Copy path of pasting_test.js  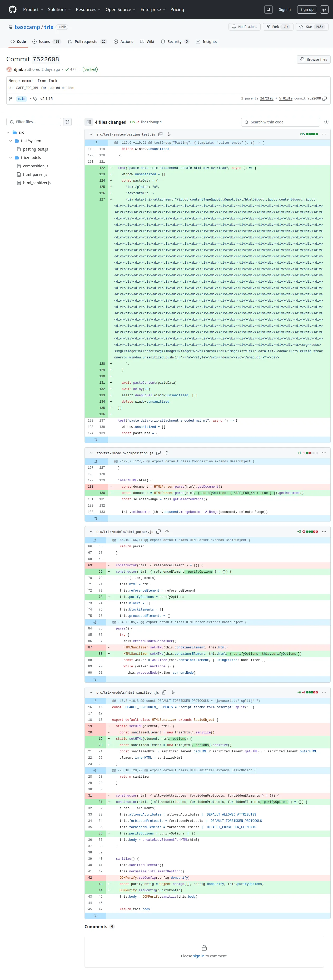point(160,134)
